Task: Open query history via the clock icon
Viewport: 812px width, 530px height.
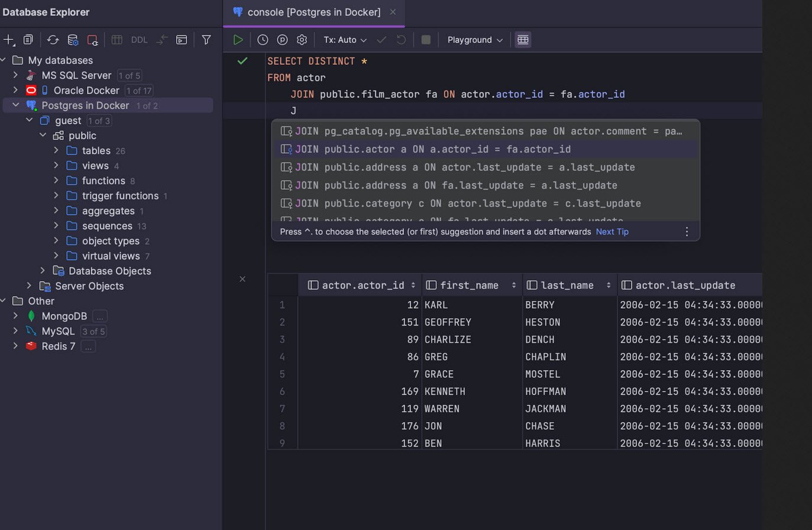Action: tap(262, 40)
